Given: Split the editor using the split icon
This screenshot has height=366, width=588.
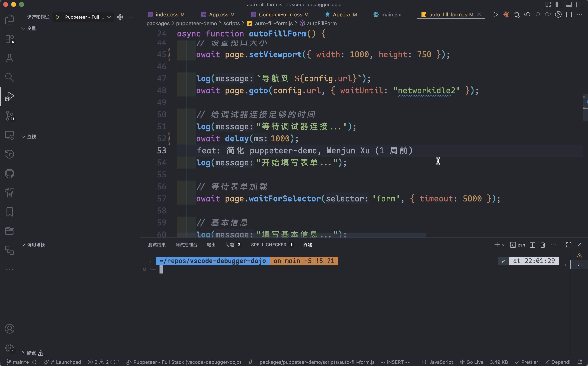Looking at the screenshot, I should (x=568, y=15).
